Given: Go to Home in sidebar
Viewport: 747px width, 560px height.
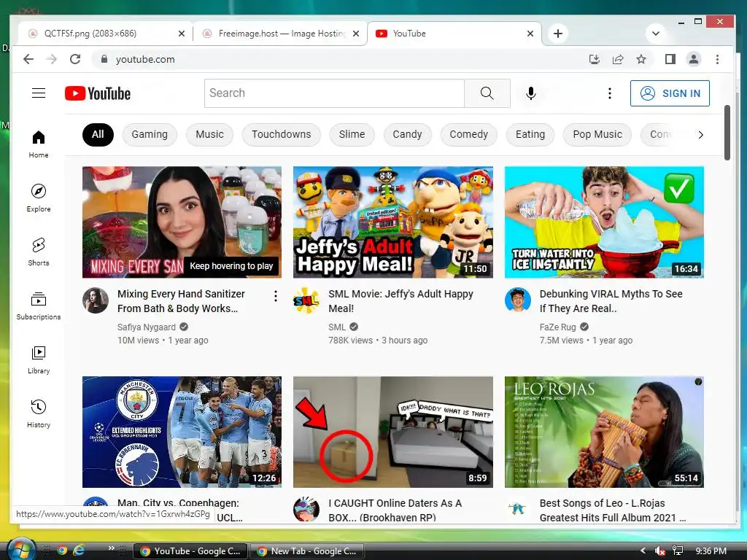Looking at the screenshot, I should tap(39, 144).
